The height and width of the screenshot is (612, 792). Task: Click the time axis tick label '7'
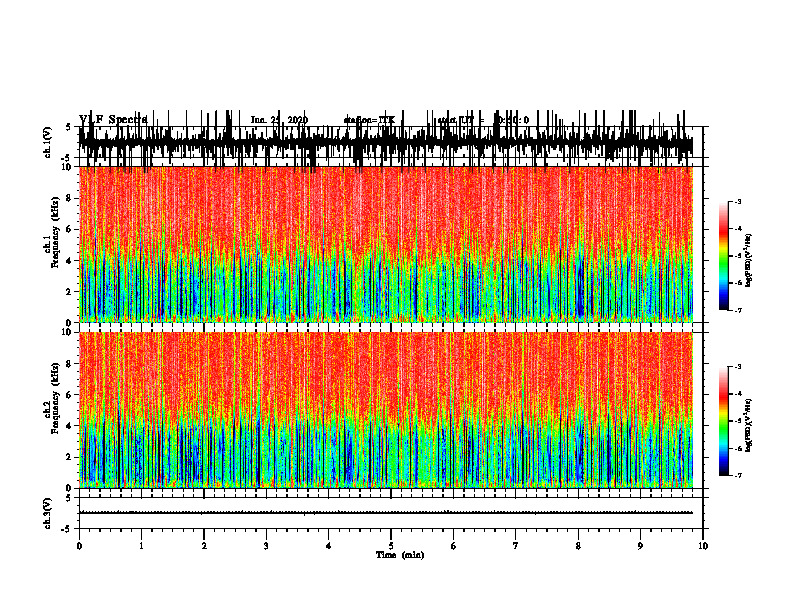tap(516, 546)
